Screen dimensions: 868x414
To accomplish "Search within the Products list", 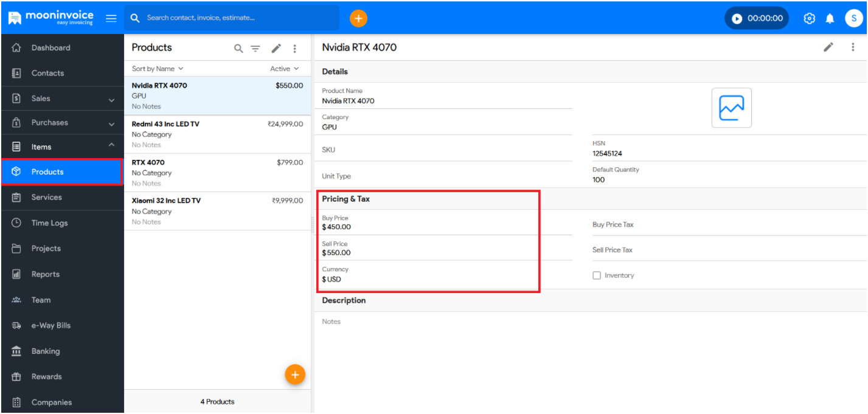I will tap(238, 49).
